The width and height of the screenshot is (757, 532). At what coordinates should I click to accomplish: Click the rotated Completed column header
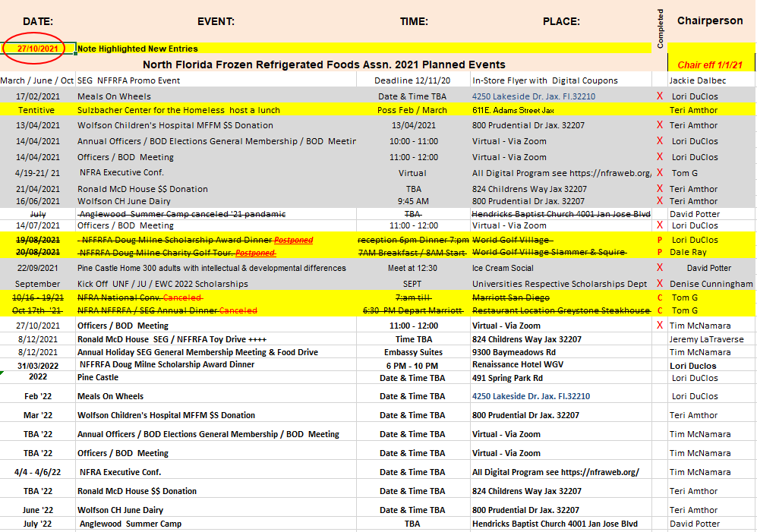coord(660,29)
